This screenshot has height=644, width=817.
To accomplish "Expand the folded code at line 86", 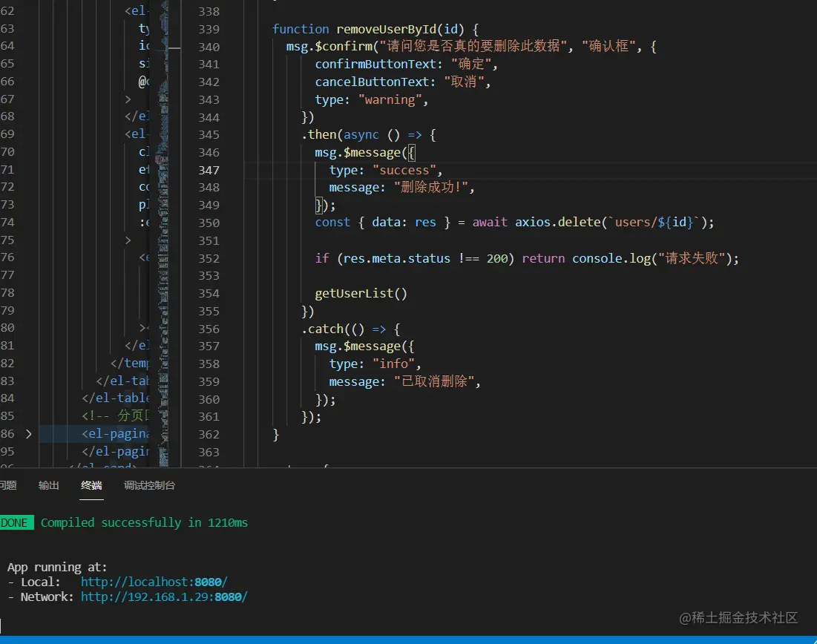I will [29, 433].
